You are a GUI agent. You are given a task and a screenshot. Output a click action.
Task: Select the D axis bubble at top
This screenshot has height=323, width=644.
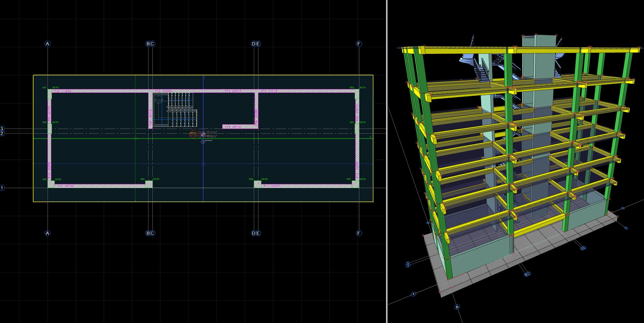pyautogui.click(x=254, y=44)
